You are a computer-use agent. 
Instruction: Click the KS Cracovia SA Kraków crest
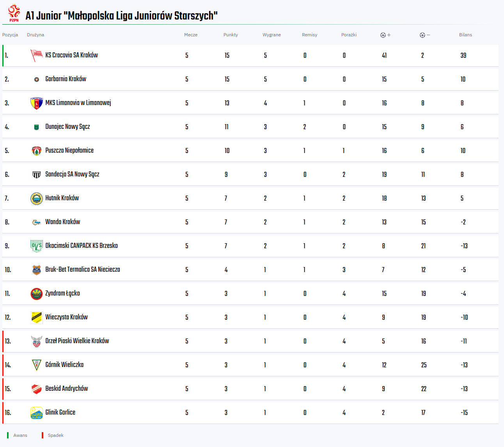(x=37, y=55)
